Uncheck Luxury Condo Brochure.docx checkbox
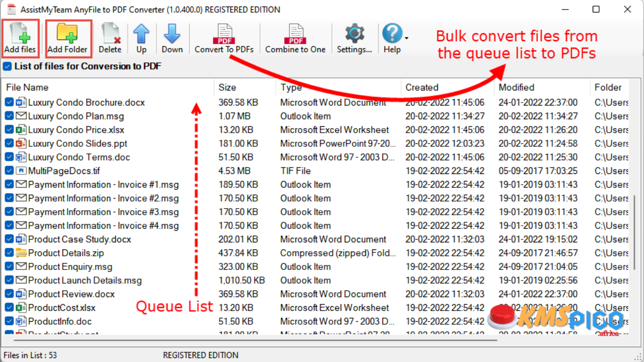Screen dimensions: 644x362 (x=9, y=103)
